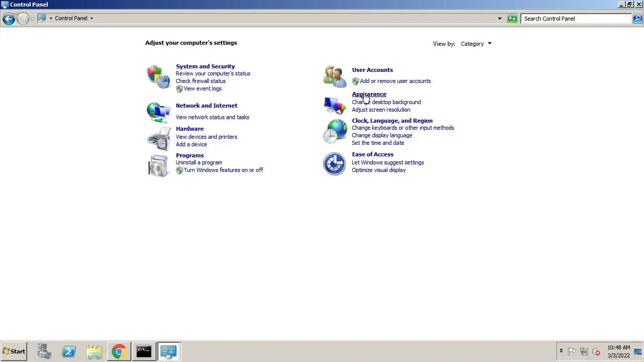Screen dimensions: 644x362
Task: Click the Back navigation arrow
Action: [x=9, y=19]
